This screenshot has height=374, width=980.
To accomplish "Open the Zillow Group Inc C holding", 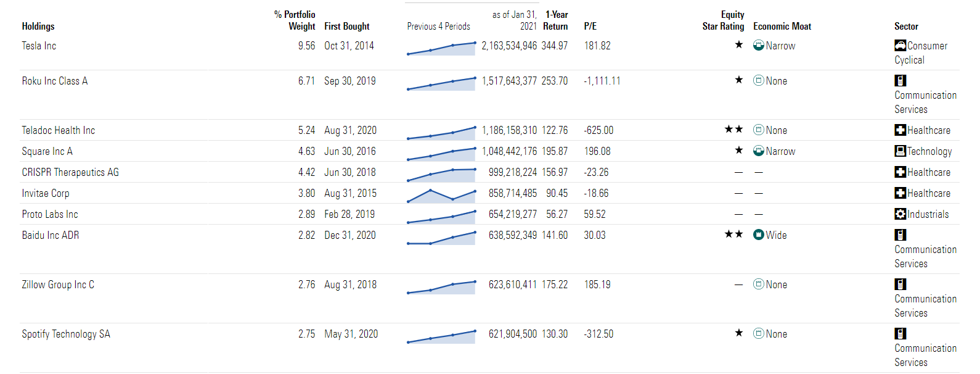I will [x=58, y=285].
